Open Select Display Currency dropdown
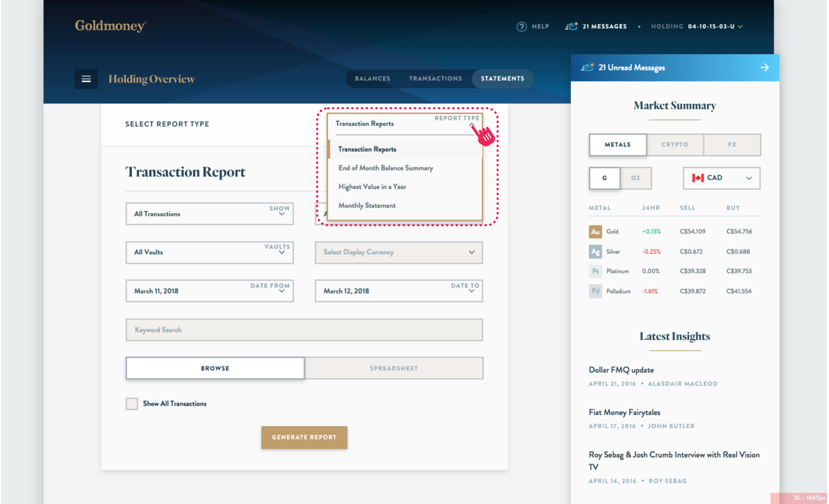Image resolution: width=829 pixels, height=504 pixels. 399,253
